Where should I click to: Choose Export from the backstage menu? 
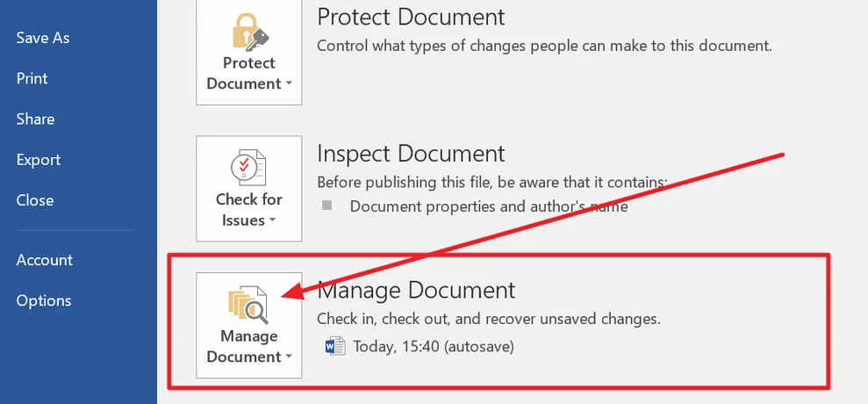[39, 160]
